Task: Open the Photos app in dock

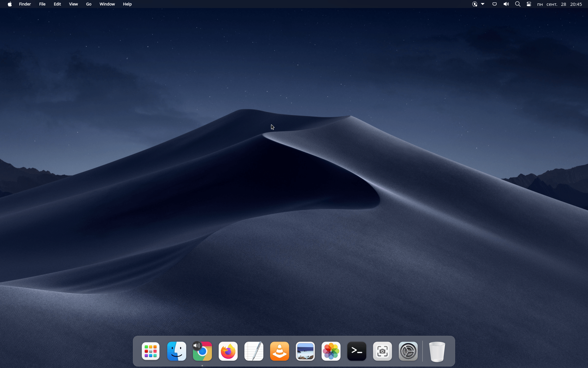Action: point(331,351)
